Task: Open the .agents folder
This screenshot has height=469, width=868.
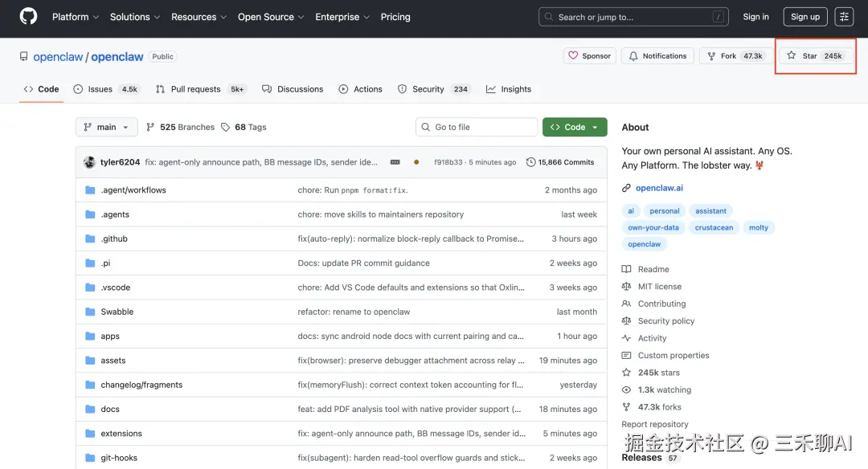Action: pos(115,214)
